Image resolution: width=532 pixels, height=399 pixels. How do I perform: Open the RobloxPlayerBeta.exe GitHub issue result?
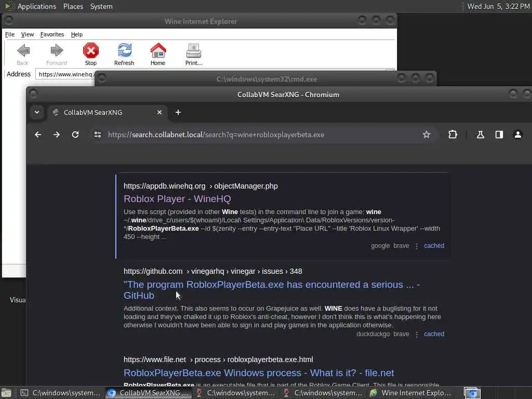[271, 290]
